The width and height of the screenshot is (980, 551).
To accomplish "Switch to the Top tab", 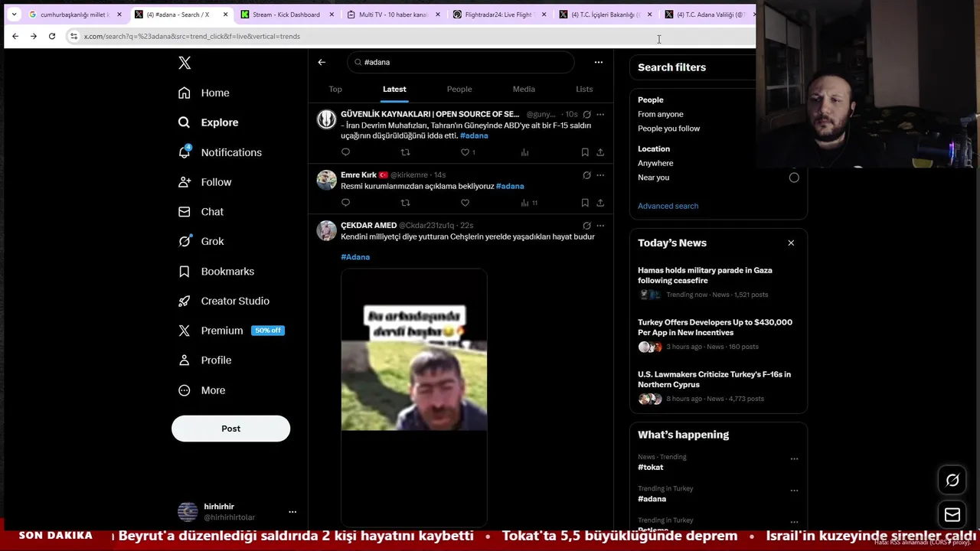I will pyautogui.click(x=335, y=90).
